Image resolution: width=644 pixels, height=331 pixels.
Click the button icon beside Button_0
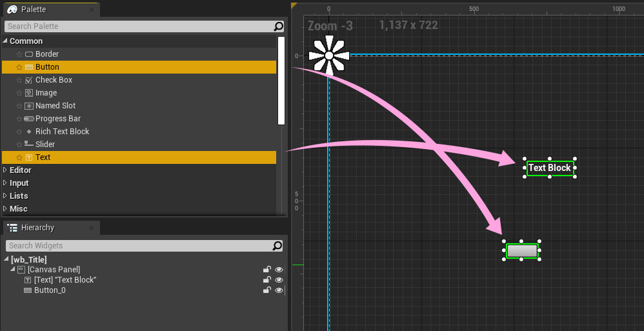[28, 290]
